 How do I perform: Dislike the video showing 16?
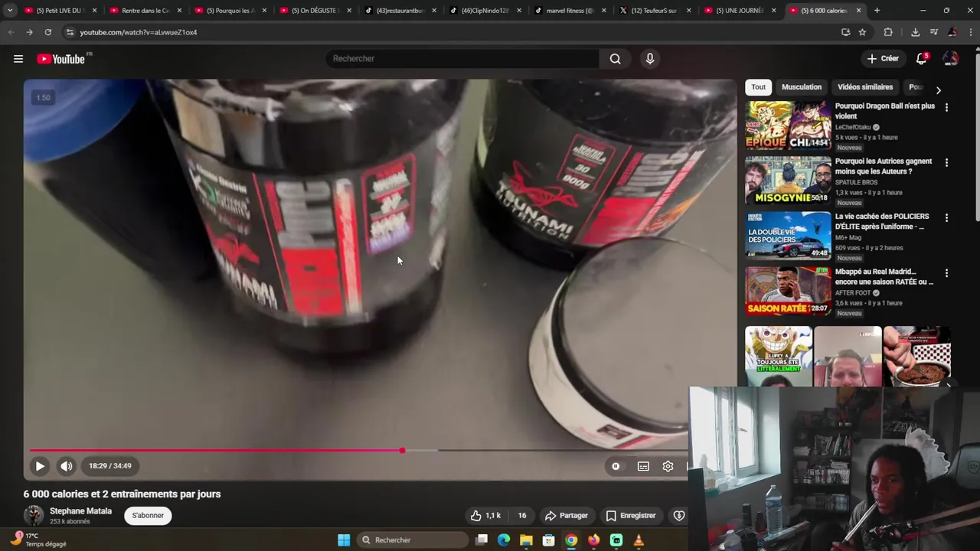[x=521, y=516]
